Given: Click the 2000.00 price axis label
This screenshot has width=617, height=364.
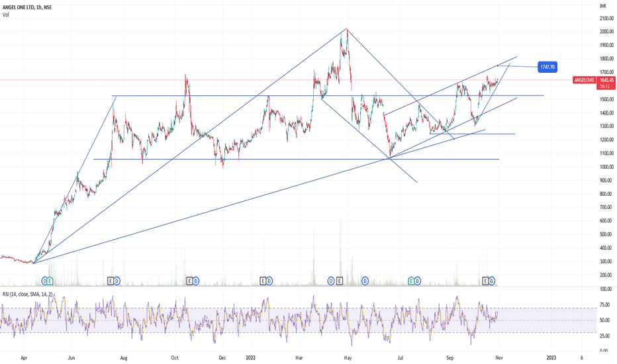Looking at the screenshot, I should tap(606, 32).
